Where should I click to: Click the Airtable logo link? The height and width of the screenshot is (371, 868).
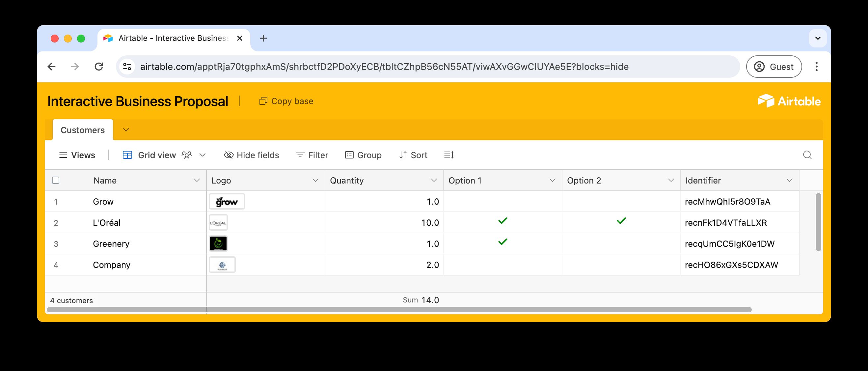click(x=790, y=100)
